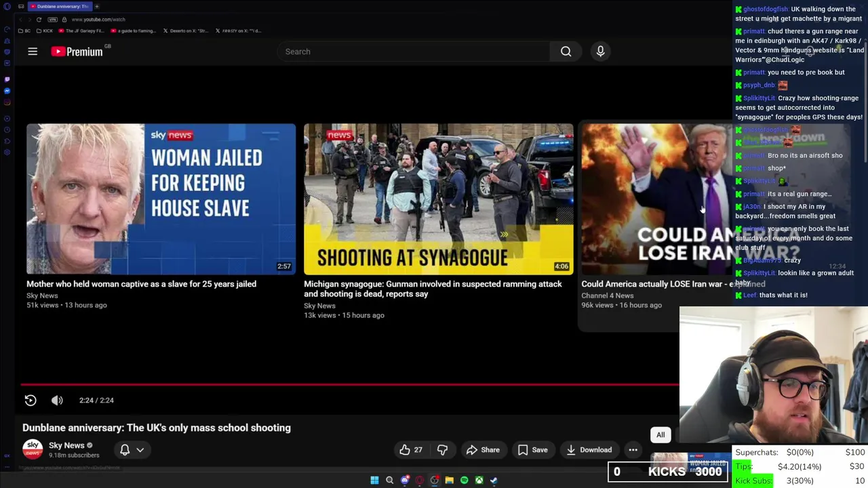
Task: Open the Shooting at Synagogue thumbnail
Action: tap(438, 199)
